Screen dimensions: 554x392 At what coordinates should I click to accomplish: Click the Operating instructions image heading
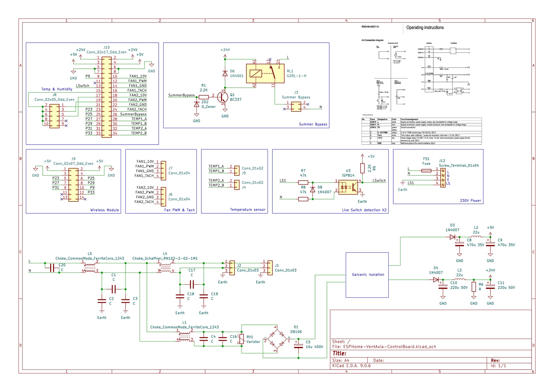pyautogui.click(x=425, y=28)
